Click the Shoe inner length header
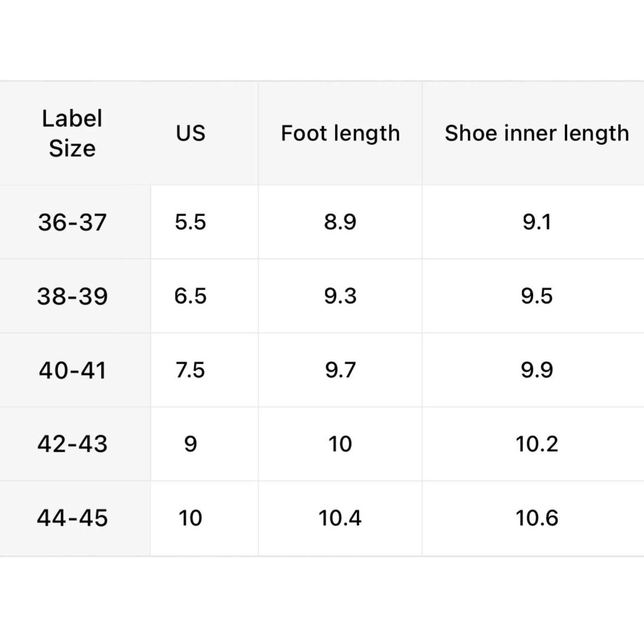Screen dimensions: 644x644 (536, 133)
